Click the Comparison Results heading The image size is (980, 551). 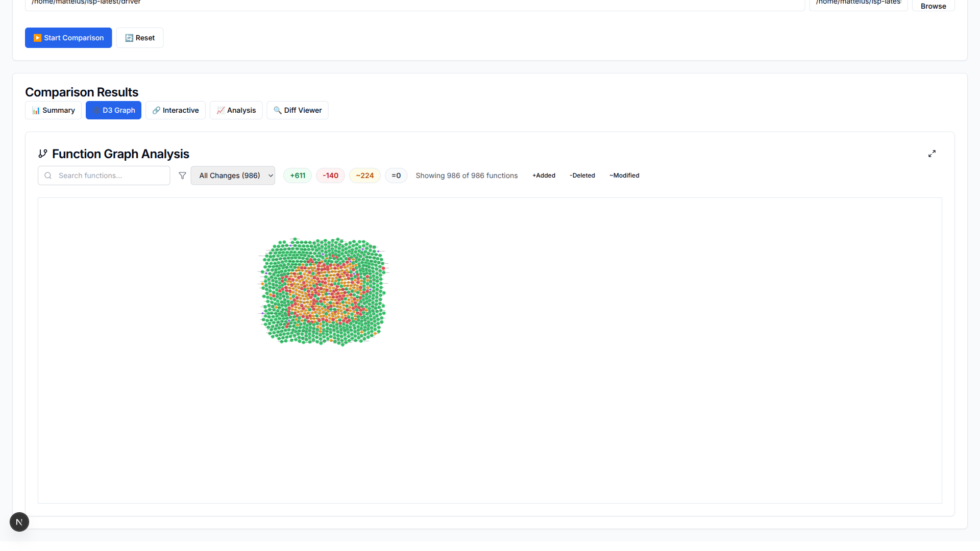82,92
